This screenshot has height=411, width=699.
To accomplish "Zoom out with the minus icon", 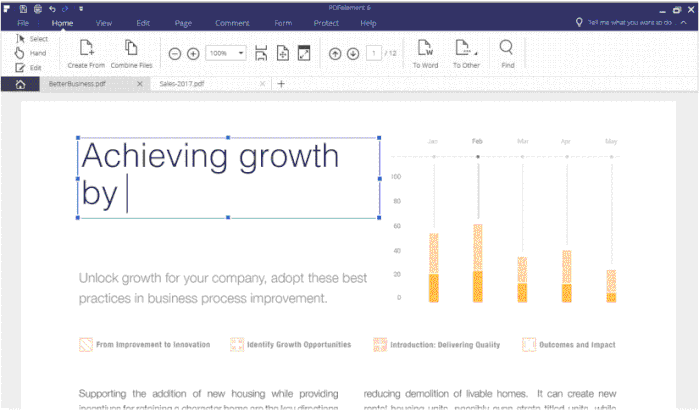I will tap(175, 53).
